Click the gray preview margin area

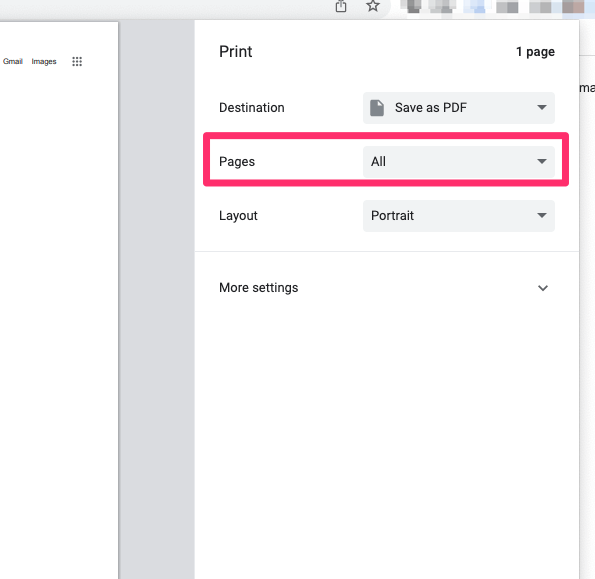157,300
